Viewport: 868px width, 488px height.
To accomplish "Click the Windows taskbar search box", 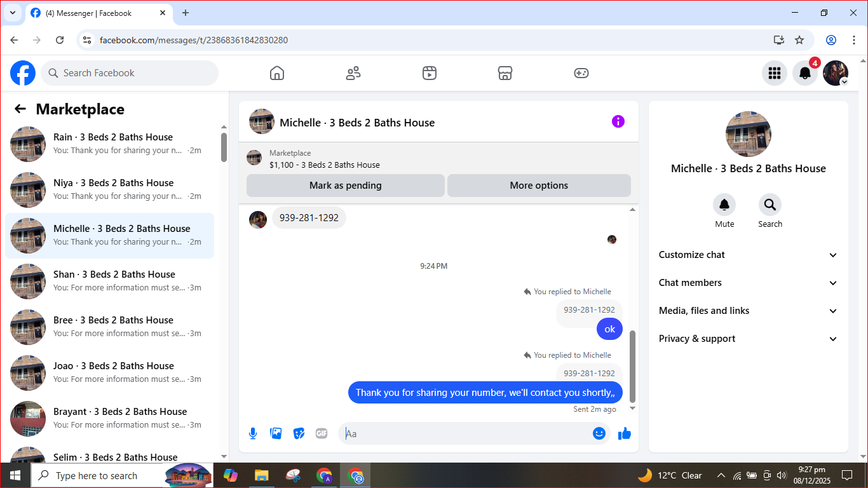I will point(122,475).
